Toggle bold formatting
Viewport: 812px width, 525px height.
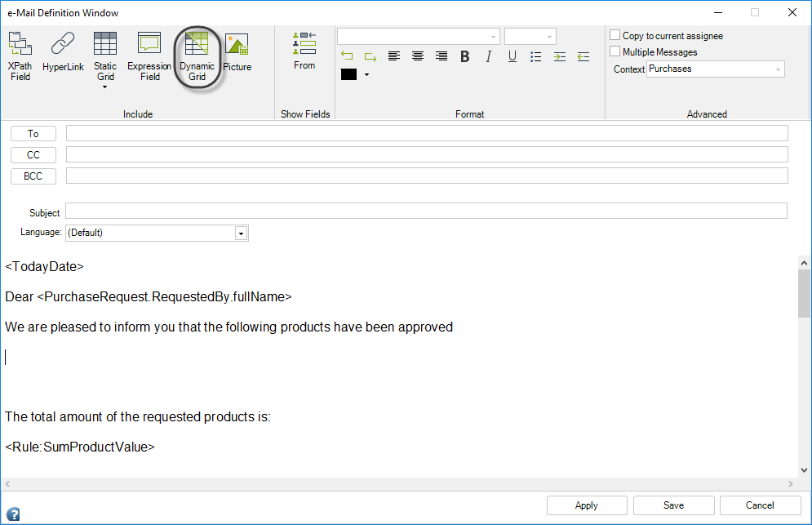pos(465,56)
